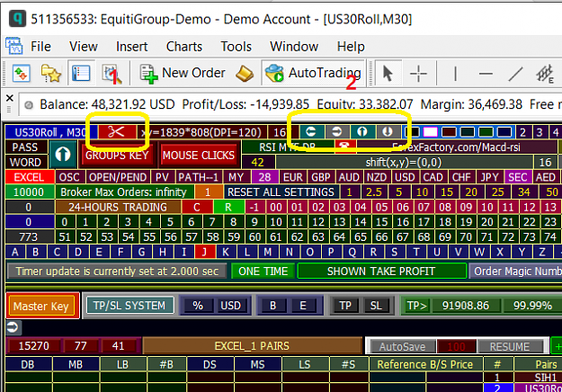Click the MetaTrader chart icon left of File
The height and width of the screenshot is (392, 562).
pyautogui.click(x=14, y=46)
